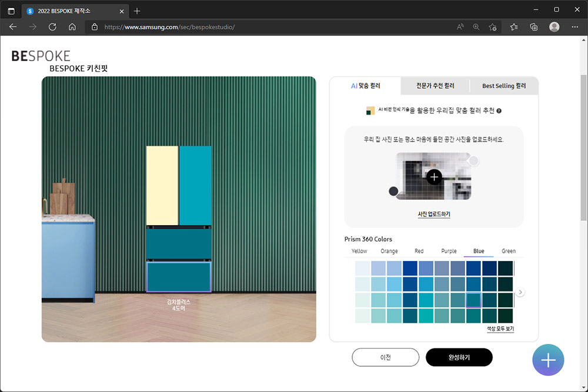Click the Prism 360 Colors heading
Screen dimensions: 588x392
368,239
